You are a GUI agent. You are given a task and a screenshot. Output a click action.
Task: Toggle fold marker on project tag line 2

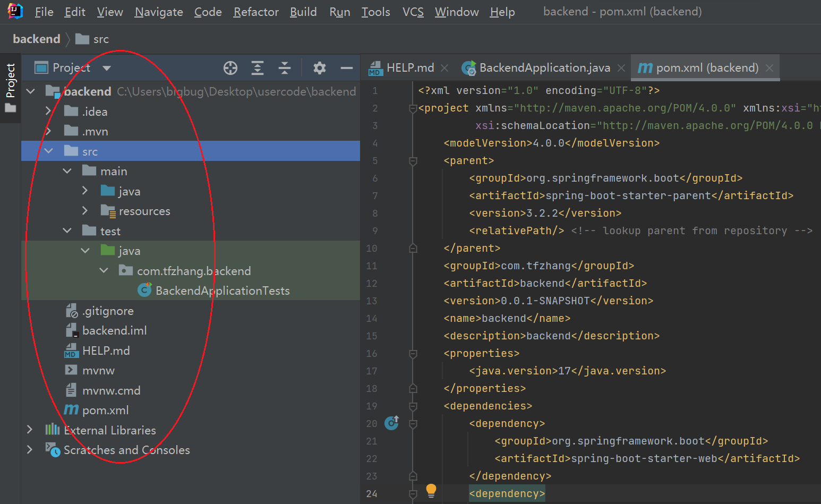point(413,108)
